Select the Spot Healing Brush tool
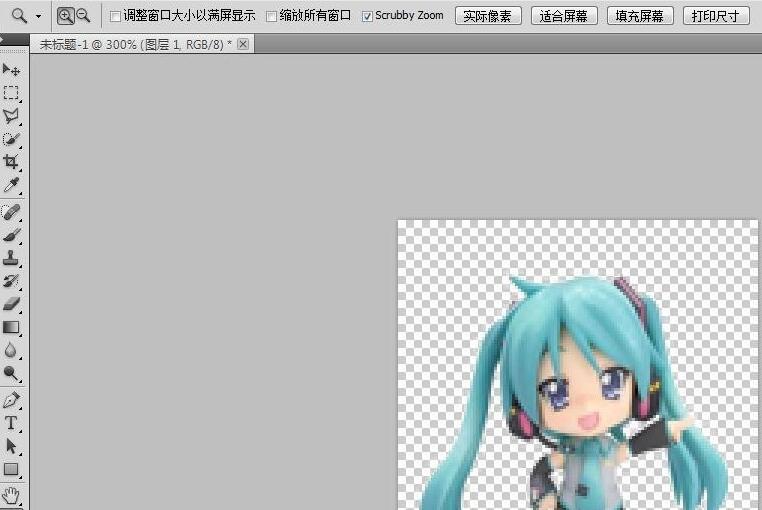Viewport: 762px width, 510px height. [11, 212]
